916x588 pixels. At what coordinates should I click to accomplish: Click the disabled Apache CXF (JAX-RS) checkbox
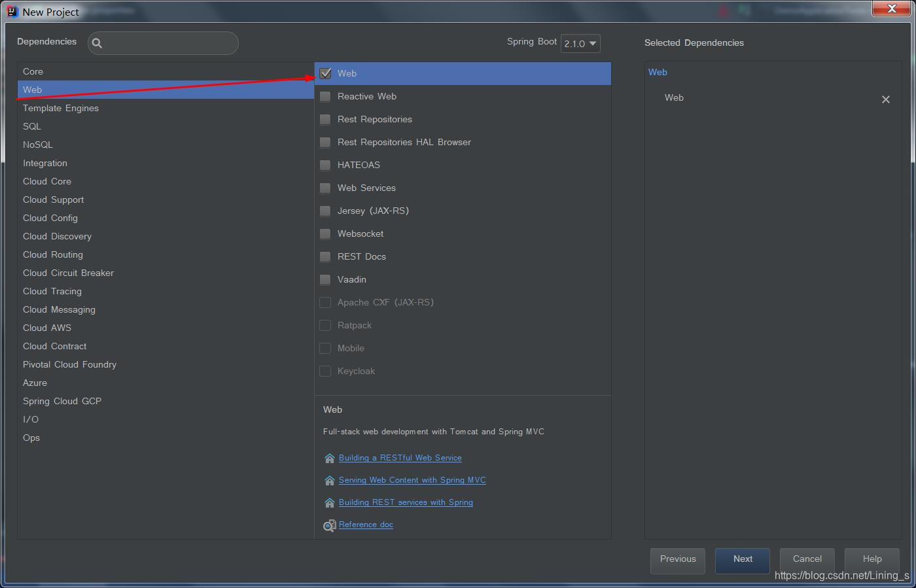325,302
